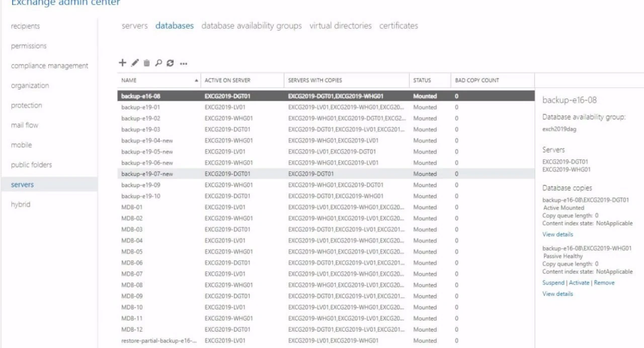The image size is (644, 348).
Task: Switch to the servers tab
Action: click(135, 26)
